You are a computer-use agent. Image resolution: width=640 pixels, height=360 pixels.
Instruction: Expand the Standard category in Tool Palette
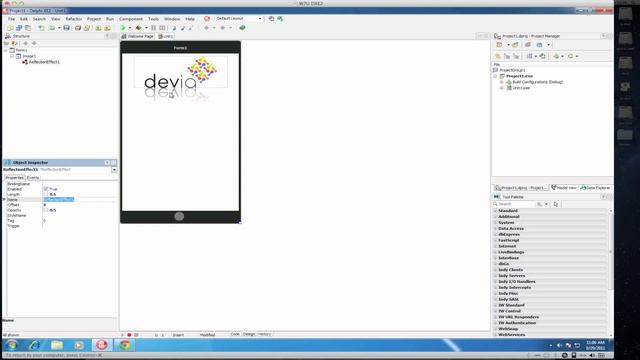tap(496, 211)
